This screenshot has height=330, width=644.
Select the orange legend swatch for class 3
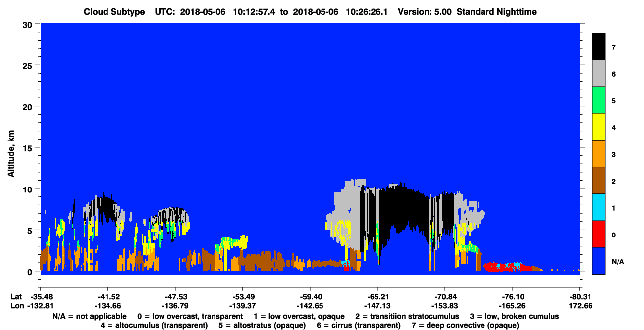point(599,154)
